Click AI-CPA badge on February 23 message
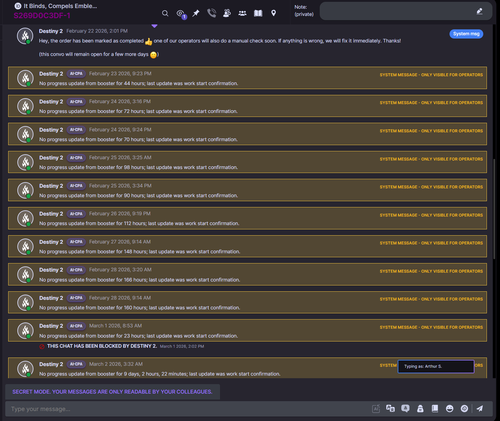The height and width of the screenshot is (421, 500). 76,74
